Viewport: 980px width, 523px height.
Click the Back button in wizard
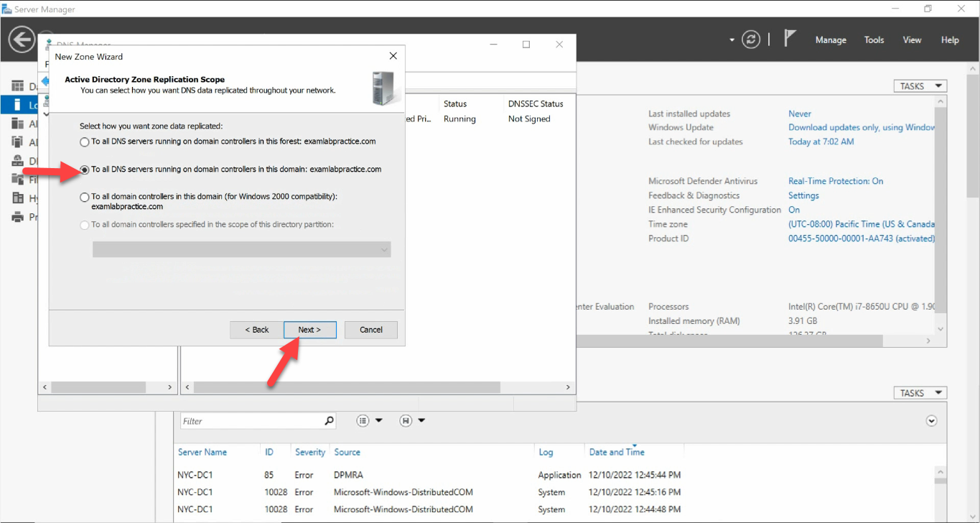point(256,330)
